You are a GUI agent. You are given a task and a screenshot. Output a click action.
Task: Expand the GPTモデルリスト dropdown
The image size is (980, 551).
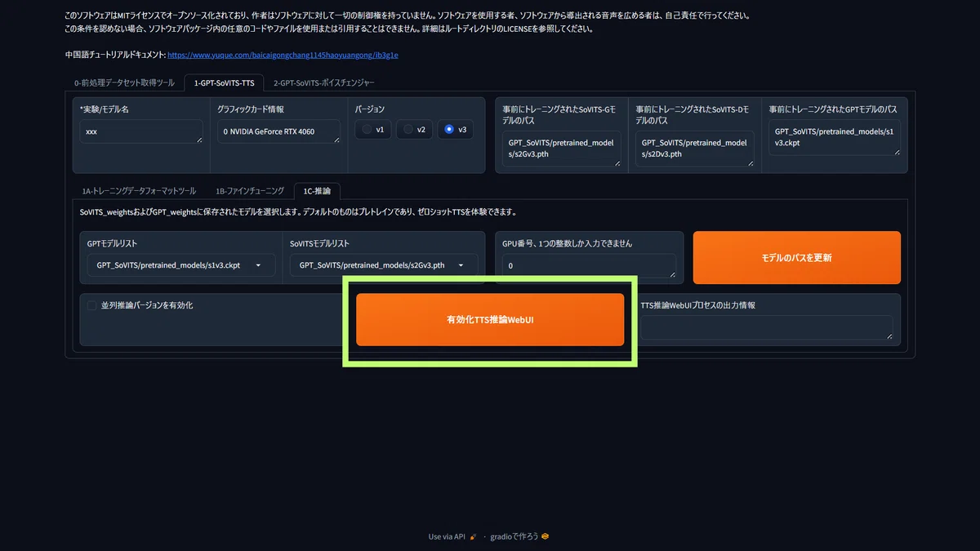[181, 265]
